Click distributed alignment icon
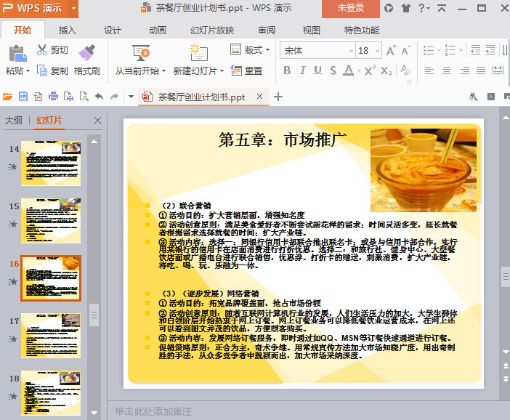The image size is (510, 420). [498, 70]
